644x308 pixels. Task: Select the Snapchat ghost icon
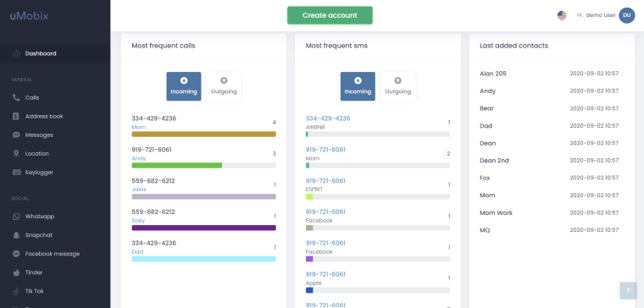16,235
